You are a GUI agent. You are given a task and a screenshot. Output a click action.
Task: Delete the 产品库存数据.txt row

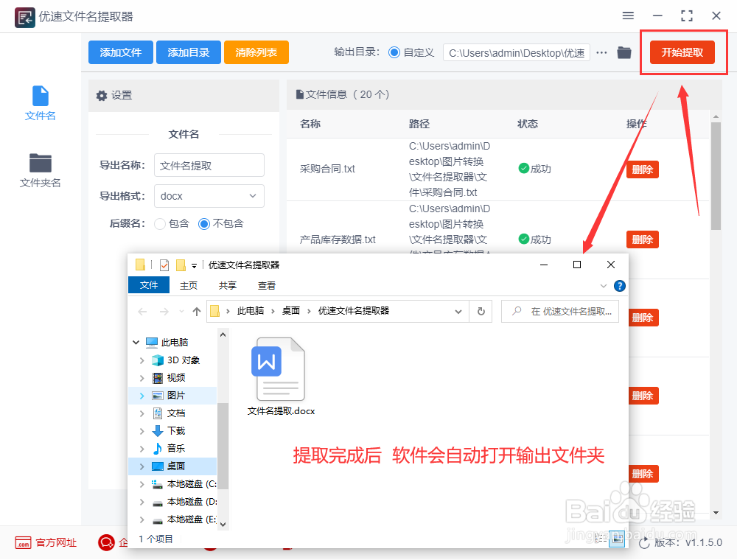(x=643, y=239)
